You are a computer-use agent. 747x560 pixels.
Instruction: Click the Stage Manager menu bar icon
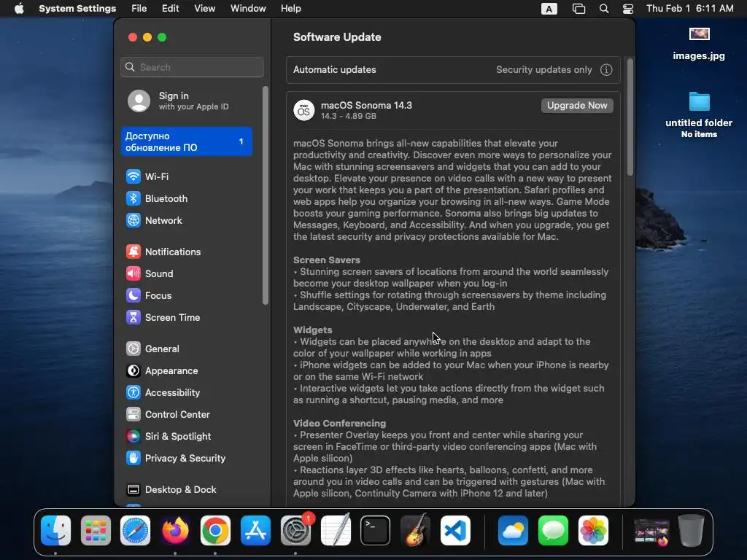[578, 9]
